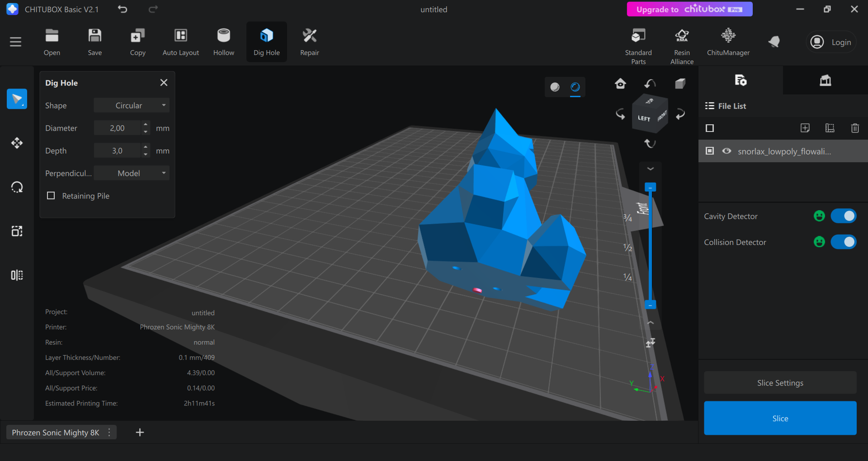Screen dimensions: 868x461
Task: Click the layout icon in File List toolbar
Action: click(830, 128)
